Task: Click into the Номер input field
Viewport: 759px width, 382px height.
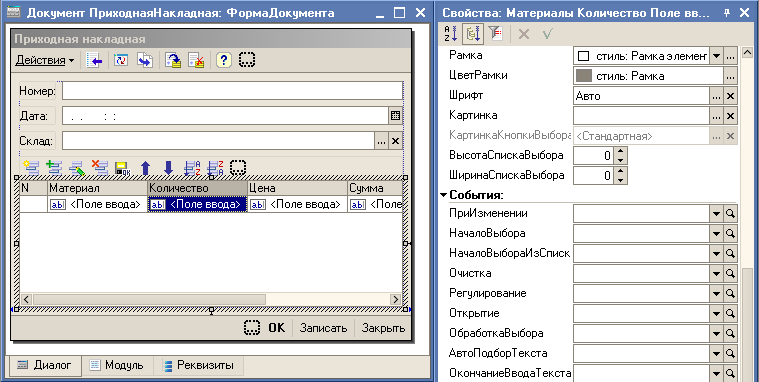Action: 232,91
